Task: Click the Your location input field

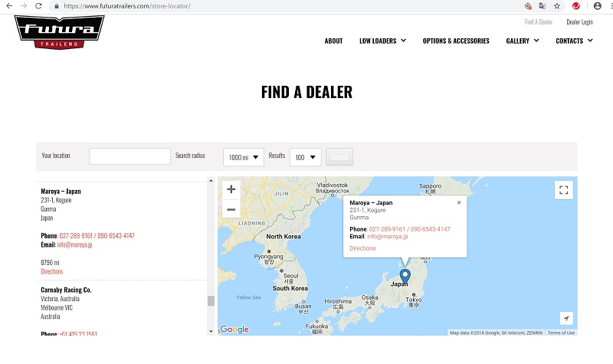Action: (x=129, y=156)
